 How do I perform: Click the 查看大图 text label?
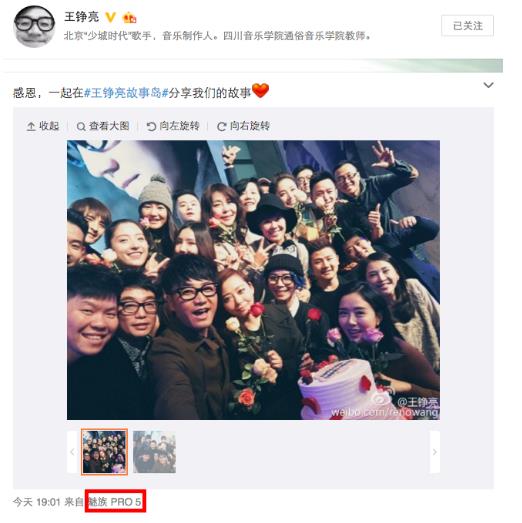(x=109, y=126)
